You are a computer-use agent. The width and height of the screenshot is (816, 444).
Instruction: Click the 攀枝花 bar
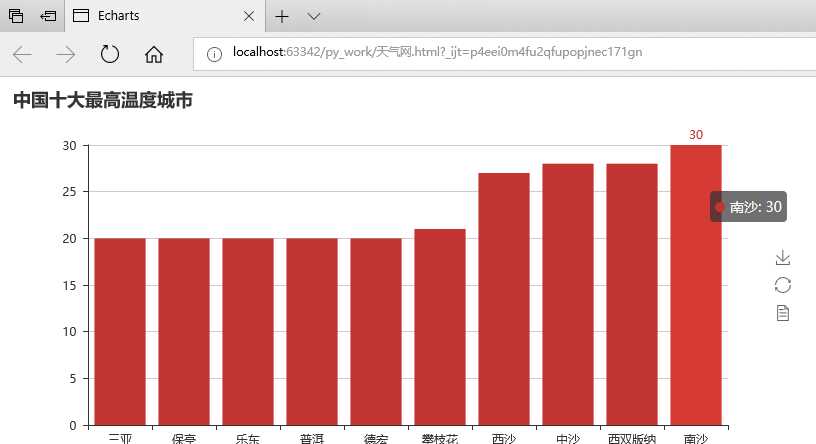pos(440,327)
